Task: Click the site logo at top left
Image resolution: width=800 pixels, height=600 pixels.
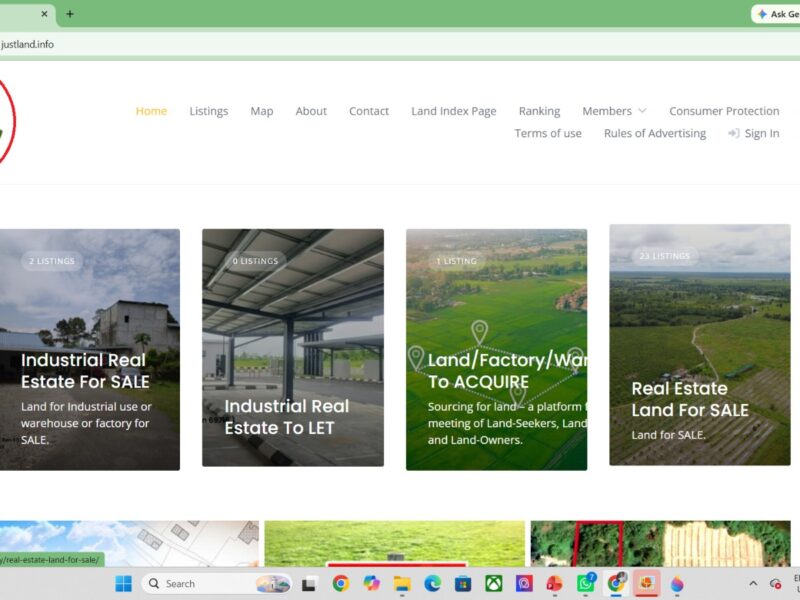Action: 6,121
